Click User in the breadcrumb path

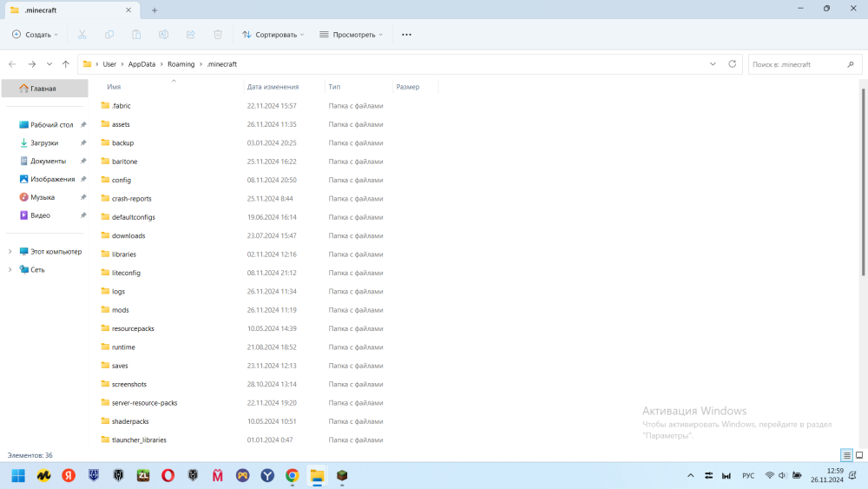(109, 64)
